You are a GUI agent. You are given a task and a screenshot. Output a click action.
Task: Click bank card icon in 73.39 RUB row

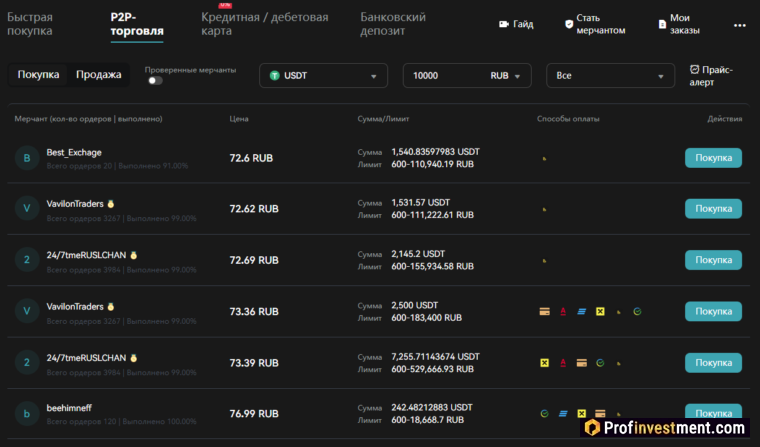[x=582, y=363]
